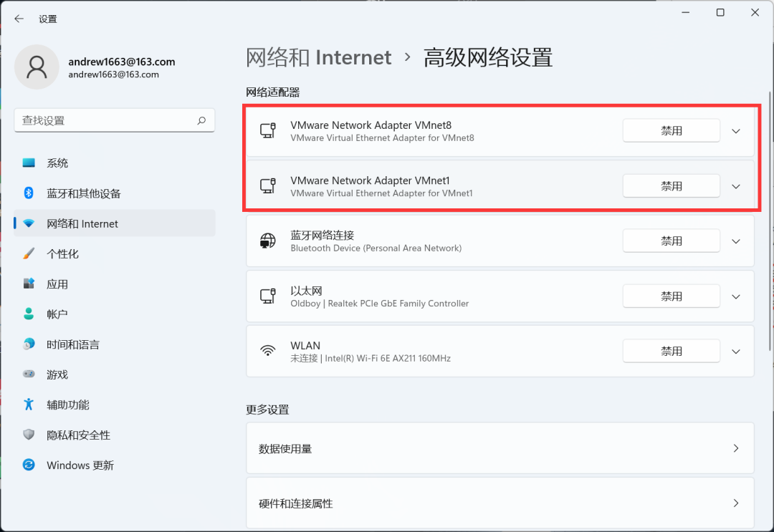Open 蓝牙和其他设备 in the sidebar
The height and width of the screenshot is (532, 774).
(83, 193)
